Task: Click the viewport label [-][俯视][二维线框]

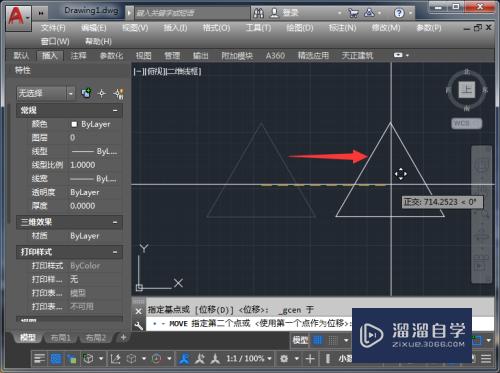Action: tap(167, 71)
